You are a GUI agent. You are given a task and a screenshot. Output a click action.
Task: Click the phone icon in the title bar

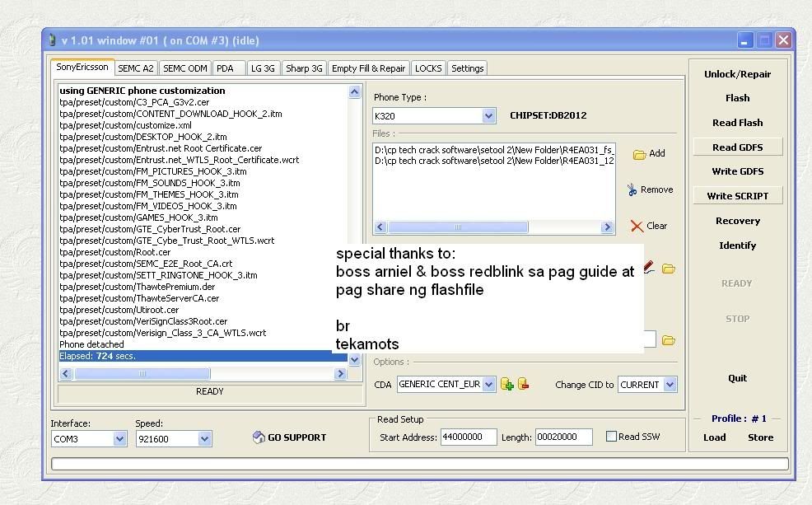coord(52,40)
